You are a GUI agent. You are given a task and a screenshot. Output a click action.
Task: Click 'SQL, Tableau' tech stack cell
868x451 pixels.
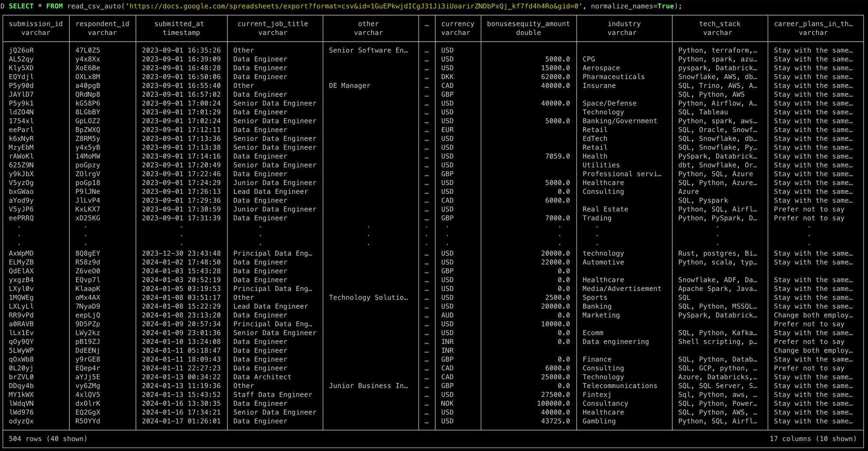coord(703,112)
